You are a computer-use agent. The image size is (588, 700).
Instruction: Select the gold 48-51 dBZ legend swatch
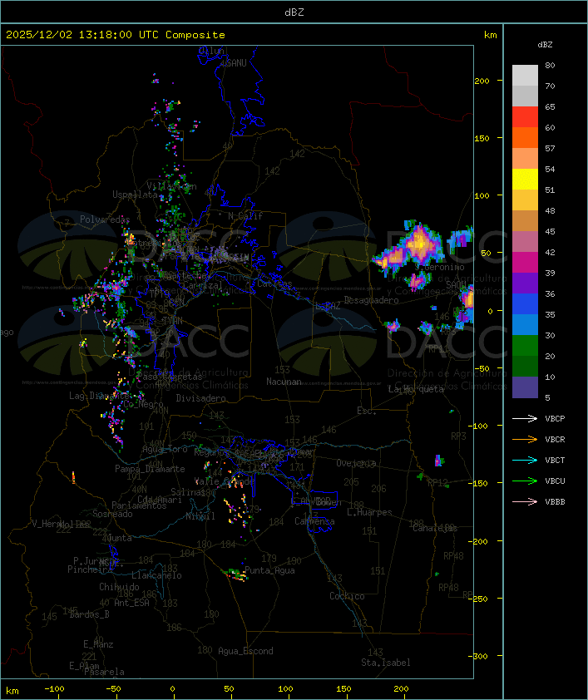(x=525, y=200)
